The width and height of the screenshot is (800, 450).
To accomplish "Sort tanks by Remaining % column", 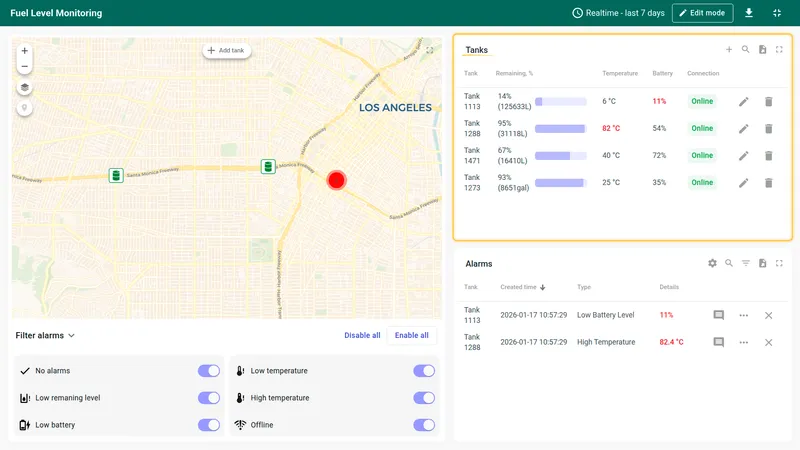I will tap(514, 73).
